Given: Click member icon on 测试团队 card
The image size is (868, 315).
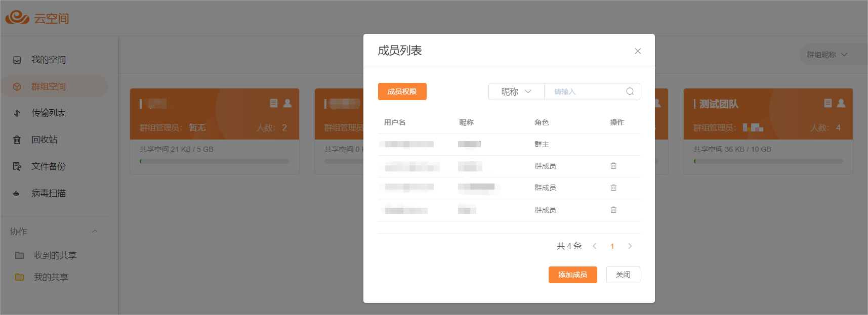Looking at the screenshot, I should (841, 103).
